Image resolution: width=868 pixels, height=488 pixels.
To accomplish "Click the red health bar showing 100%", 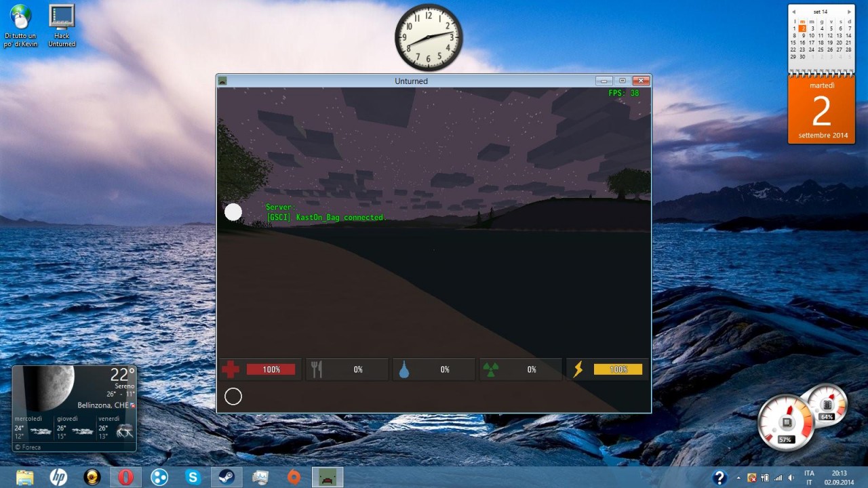I will click(271, 369).
